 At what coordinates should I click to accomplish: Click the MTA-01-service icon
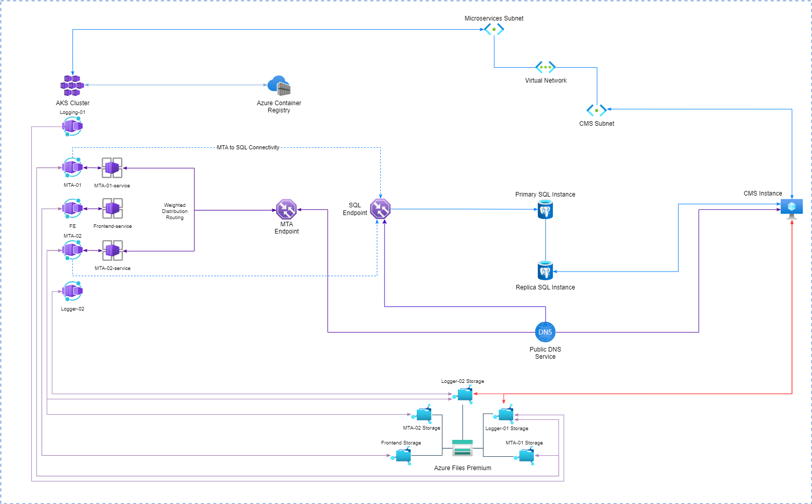click(x=112, y=168)
